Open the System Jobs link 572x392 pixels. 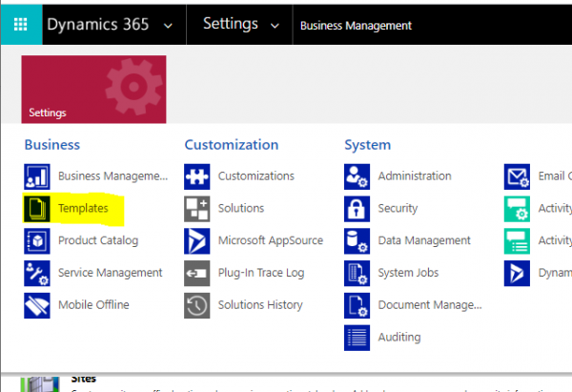click(408, 273)
